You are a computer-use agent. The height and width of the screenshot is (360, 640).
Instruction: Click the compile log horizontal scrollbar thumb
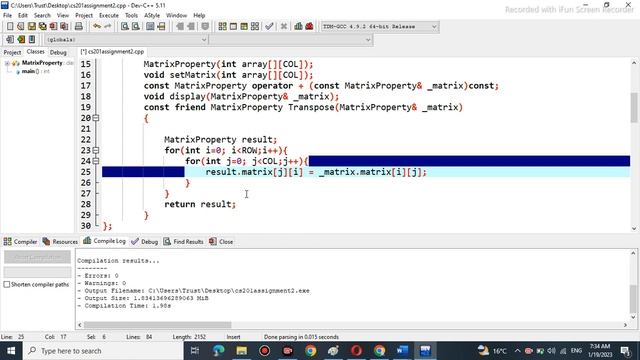(x=158, y=325)
